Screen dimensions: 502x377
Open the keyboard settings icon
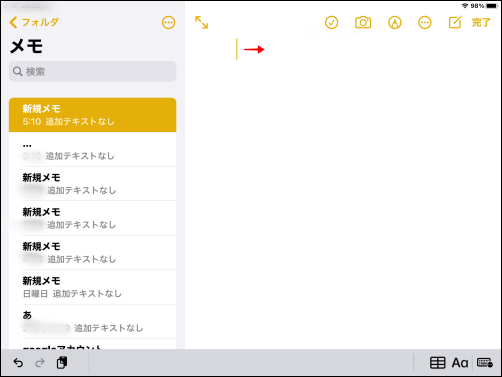coord(485,362)
